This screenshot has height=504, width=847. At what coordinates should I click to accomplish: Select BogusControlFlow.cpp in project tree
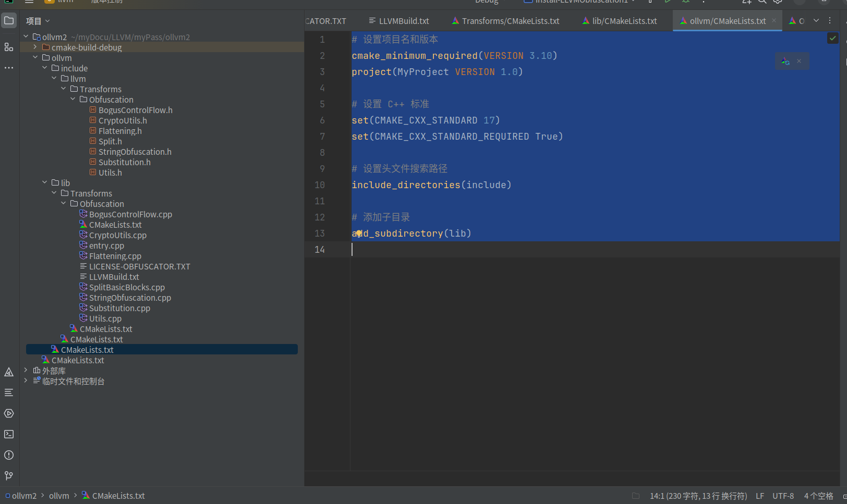[x=126, y=214]
